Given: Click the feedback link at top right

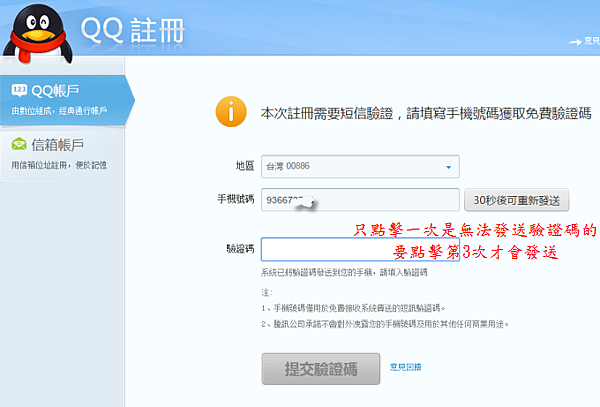Looking at the screenshot, I should click(585, 41).
